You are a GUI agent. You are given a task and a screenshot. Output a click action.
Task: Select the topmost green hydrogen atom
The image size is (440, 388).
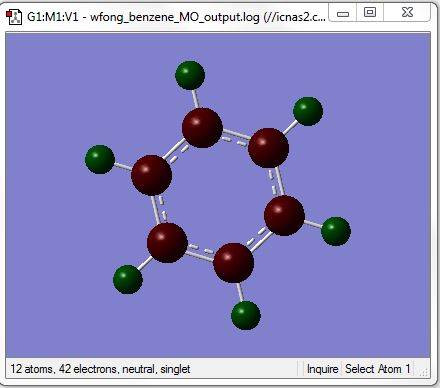click(190, 75)
